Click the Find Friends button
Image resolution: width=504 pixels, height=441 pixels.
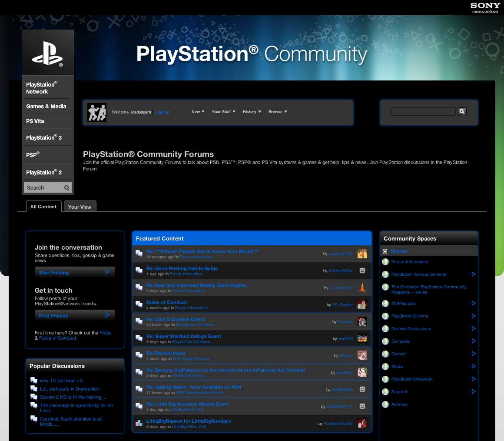75,316
